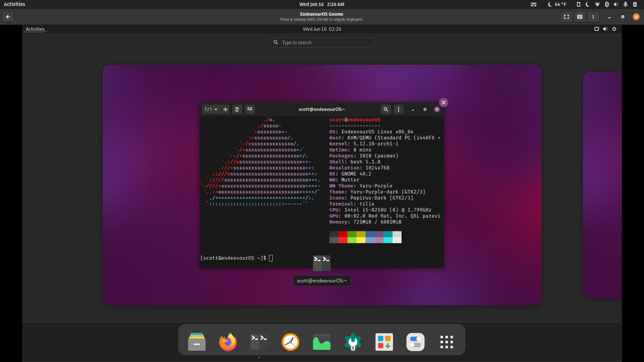Go back to the Boxes collection view

click(x=8, y=17)
